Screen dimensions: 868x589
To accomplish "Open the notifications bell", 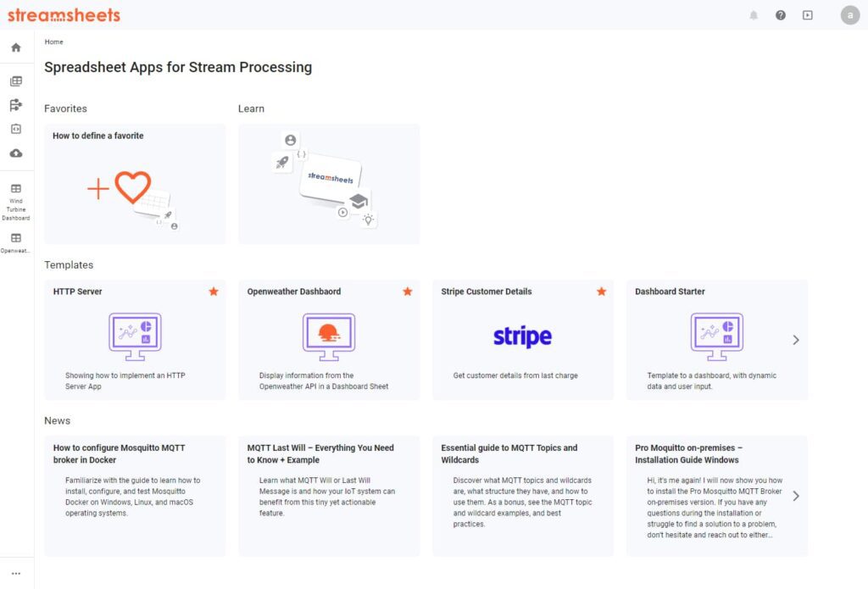I will 754,15.
